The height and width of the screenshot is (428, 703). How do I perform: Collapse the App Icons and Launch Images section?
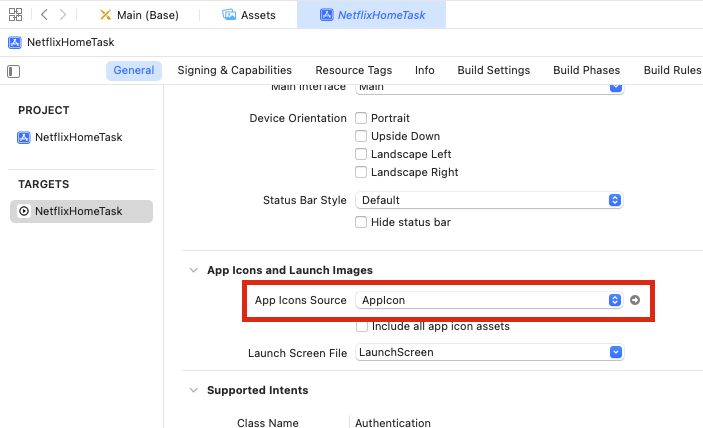click(192, 270)
